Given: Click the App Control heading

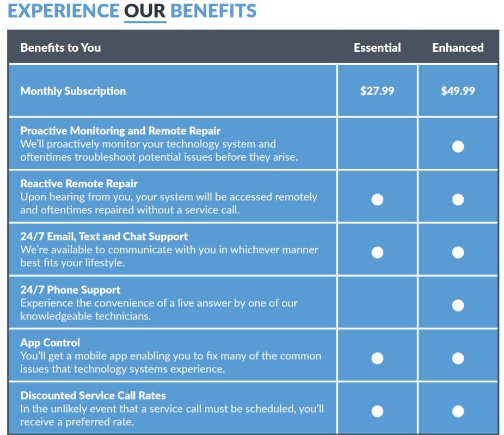Looking at the screenshot, I should [x=50, y=342].
